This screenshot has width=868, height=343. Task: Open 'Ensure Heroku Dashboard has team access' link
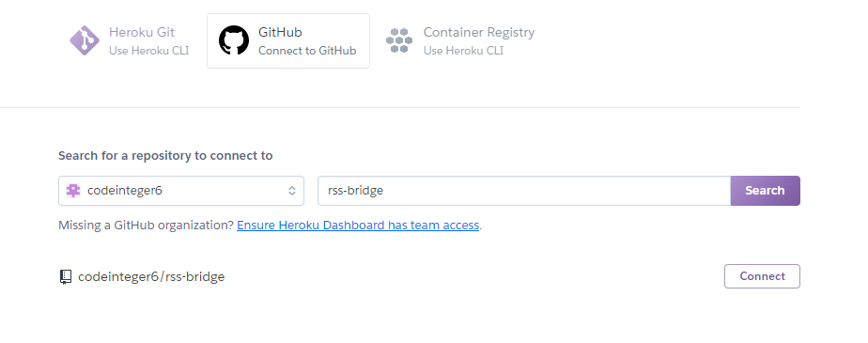tap(358, 226)
